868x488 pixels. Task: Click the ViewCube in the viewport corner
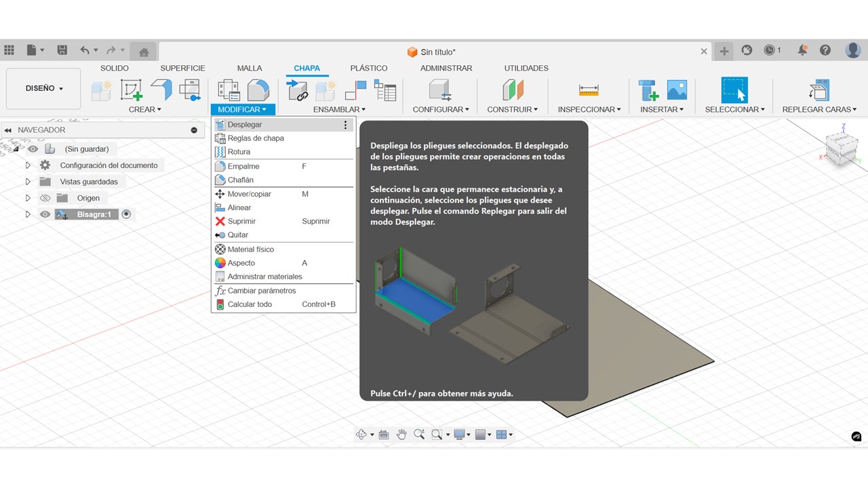pos(841,146)
